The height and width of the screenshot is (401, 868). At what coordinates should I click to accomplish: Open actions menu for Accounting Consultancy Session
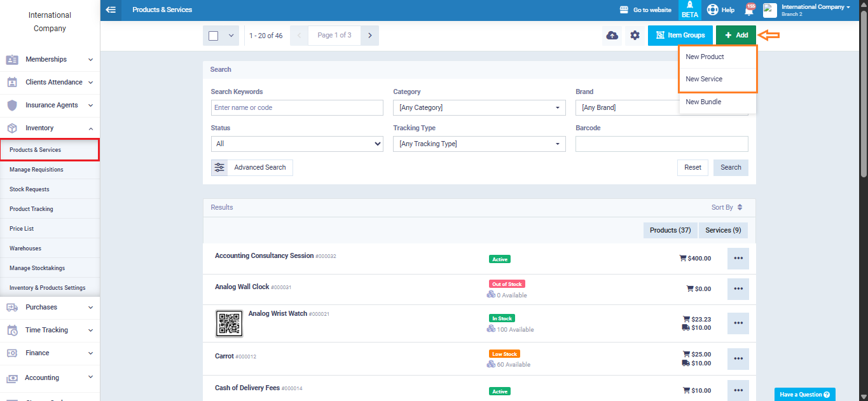738,259
